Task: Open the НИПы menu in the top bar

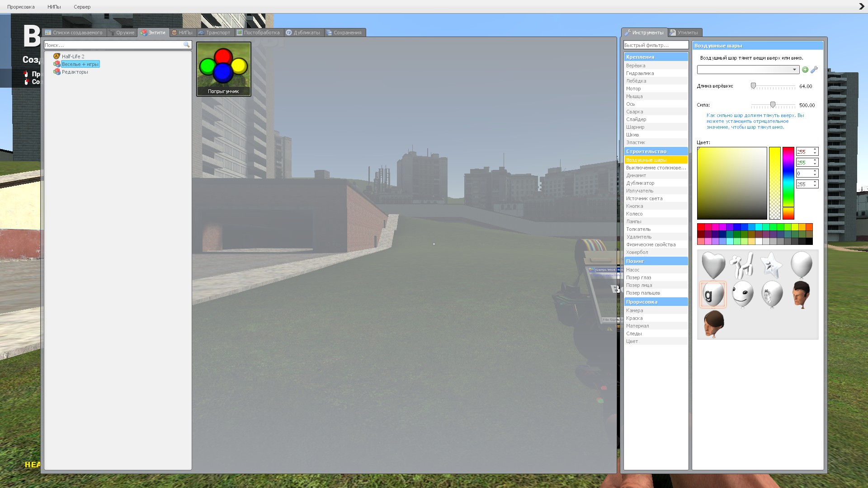Action: [x=54, y=7]
